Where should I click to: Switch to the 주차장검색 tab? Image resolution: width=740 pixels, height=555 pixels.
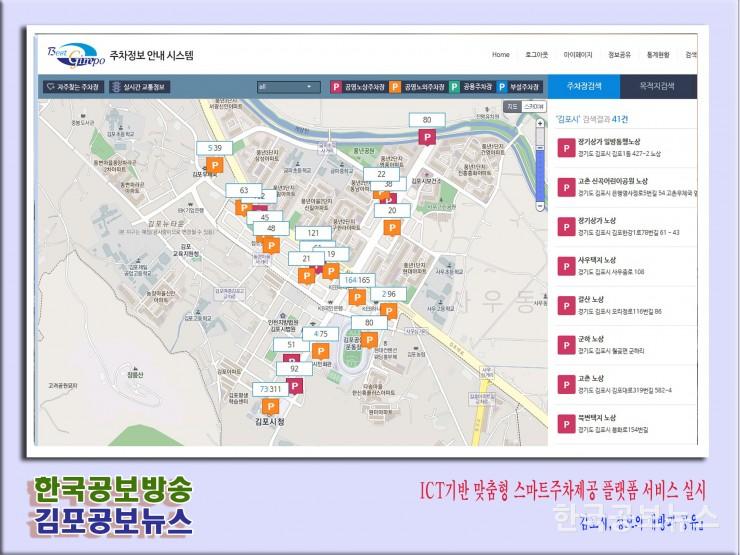pyautogui.click(x=584, y=86)
